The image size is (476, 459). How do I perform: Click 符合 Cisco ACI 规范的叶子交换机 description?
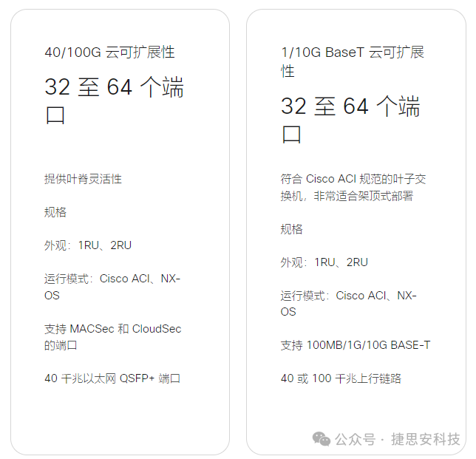[x=353, y=188]
